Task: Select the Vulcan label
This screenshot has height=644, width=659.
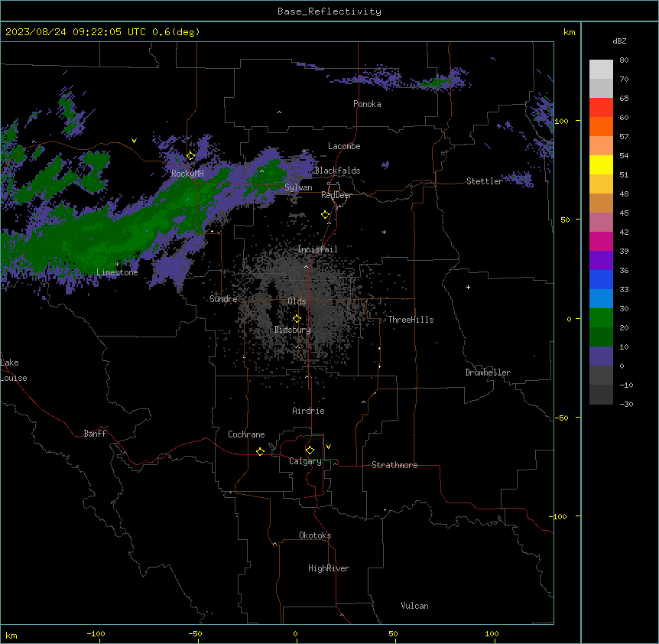Action: point(415,606)
